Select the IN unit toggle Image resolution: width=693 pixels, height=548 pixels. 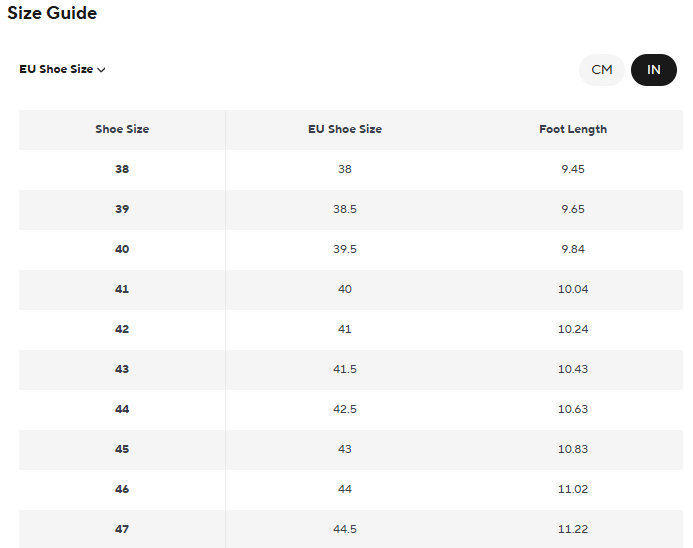[653, 70]
